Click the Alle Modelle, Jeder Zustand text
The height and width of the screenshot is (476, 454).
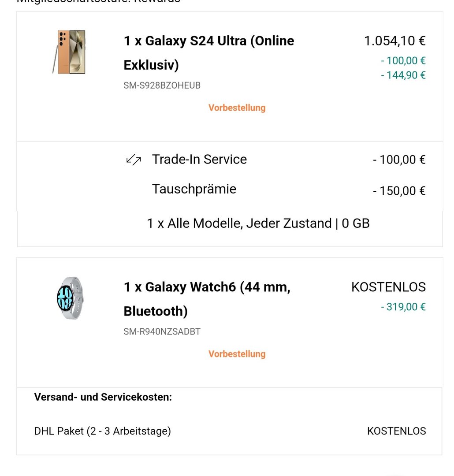pyautogui.click(x=258, y=223)
